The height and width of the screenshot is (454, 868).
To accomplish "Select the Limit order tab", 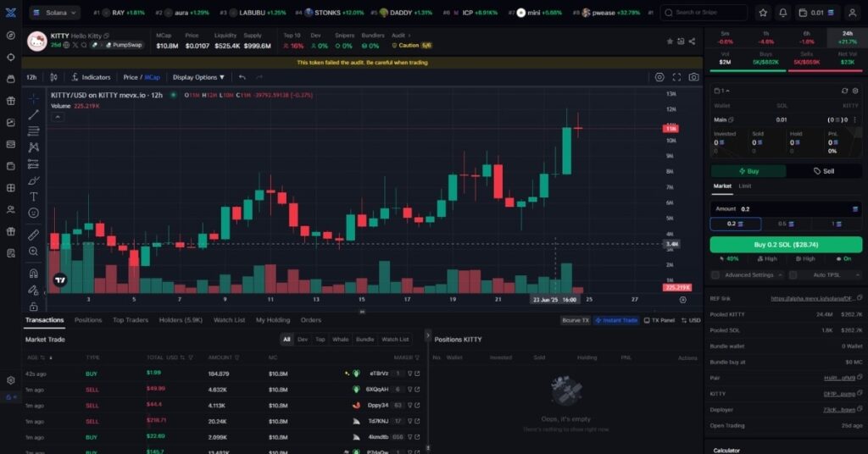I will pos(744,186).
